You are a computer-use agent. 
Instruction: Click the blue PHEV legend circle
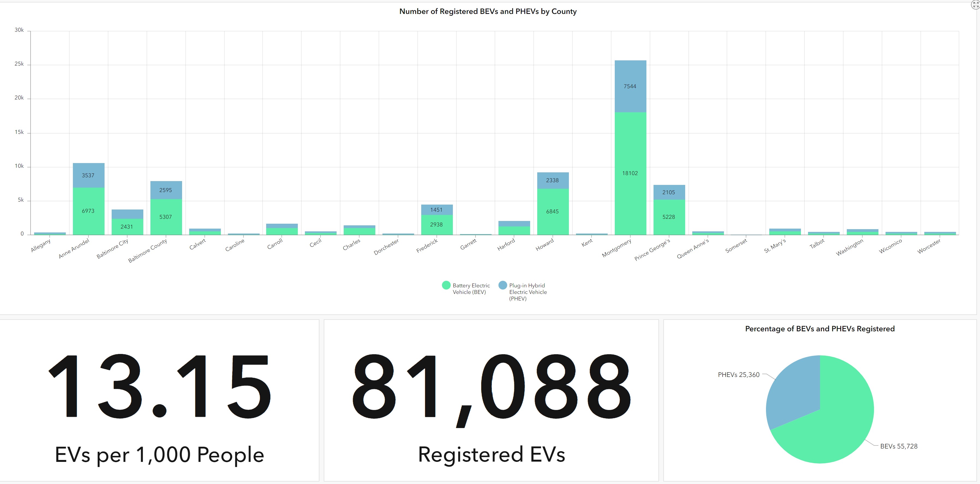tap(503, 285)
